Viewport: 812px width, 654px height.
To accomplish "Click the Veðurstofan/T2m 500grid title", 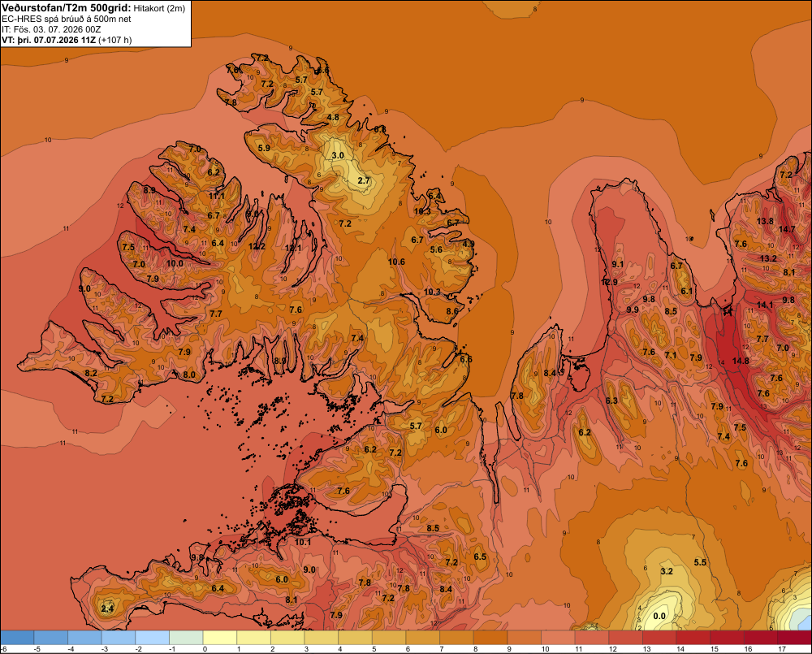I will tap(66, 8).
